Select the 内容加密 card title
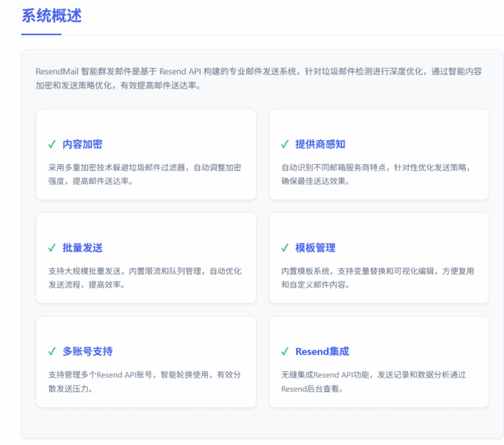 pos(82,144)
